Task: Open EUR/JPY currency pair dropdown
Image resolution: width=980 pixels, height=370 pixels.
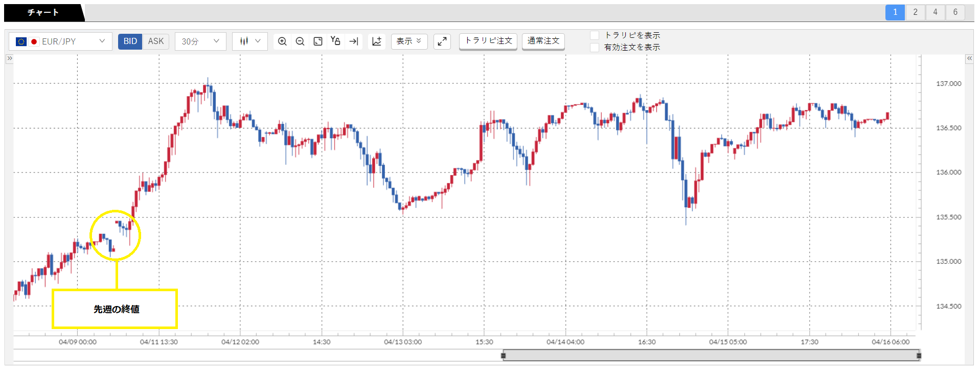Action: click(60, 41)
